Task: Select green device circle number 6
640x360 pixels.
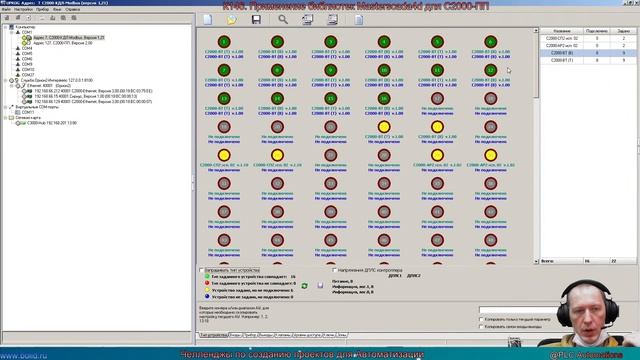Action: click(491, 42)
